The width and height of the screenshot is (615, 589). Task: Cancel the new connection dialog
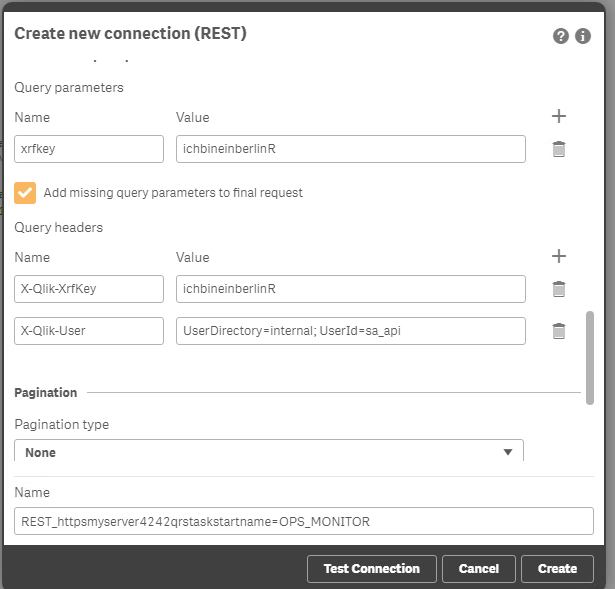[x=478, y=568]
